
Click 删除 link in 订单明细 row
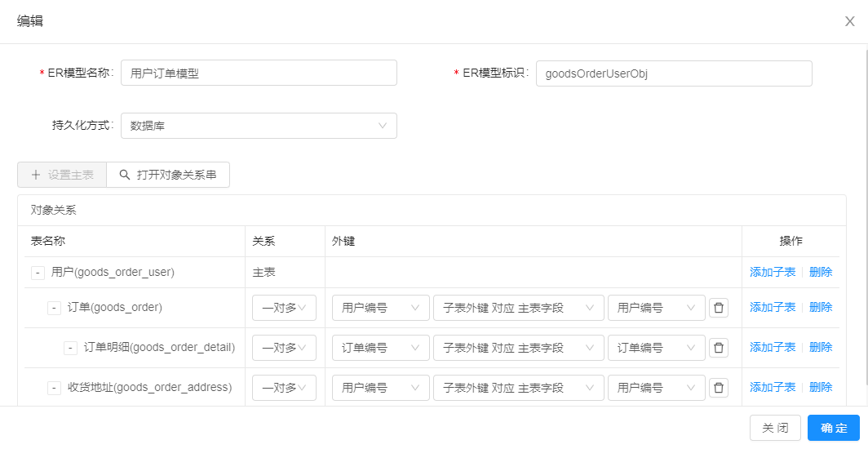click(x=821, y=347)
